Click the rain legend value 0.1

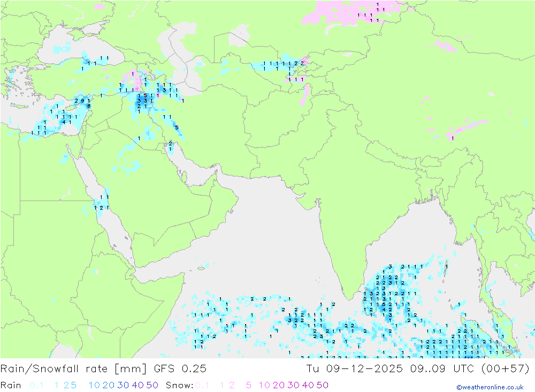36,385
